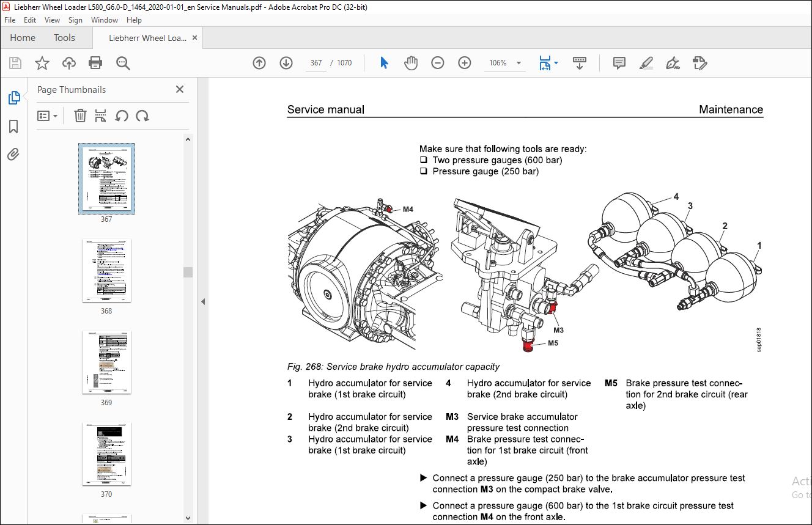This screenshot has width=812, height=525.
Task: Select page 367 thumbnail
Action: coord(107,178)
